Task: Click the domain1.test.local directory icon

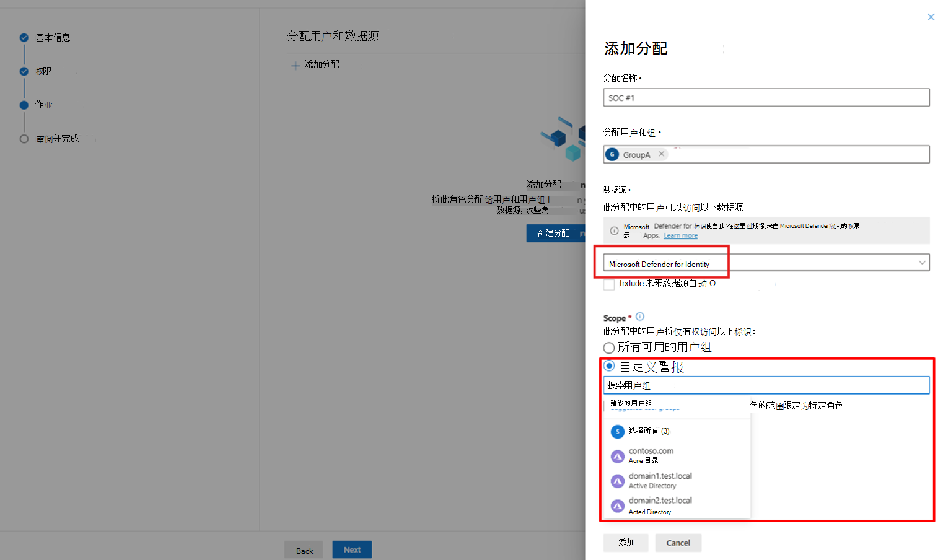Action: (618, 481)
